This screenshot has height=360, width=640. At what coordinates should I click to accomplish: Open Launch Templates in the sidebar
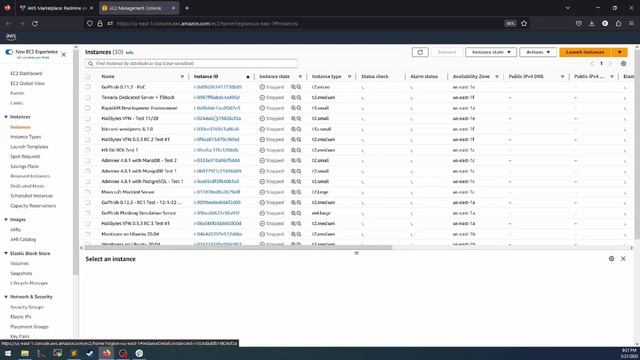[29, 147]
